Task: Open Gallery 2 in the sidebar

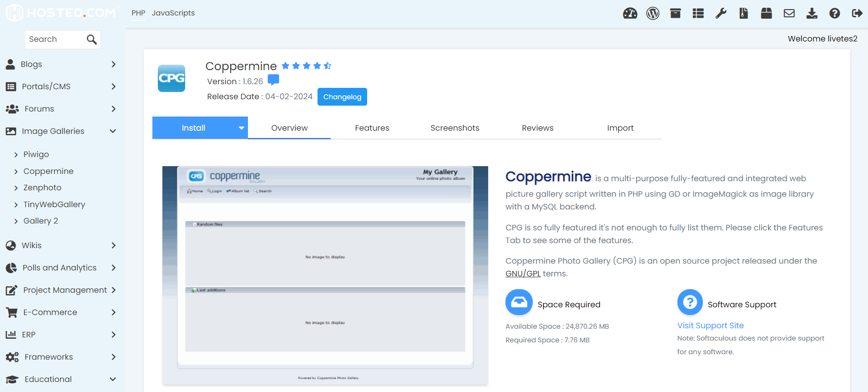Action: coord(40,221)
